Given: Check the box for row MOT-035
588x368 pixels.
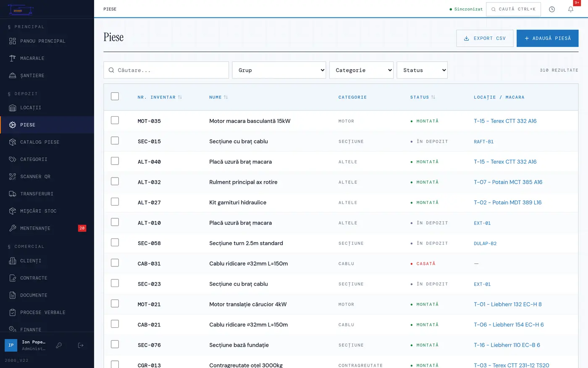Looking at the screenshot, I should 115,120.
